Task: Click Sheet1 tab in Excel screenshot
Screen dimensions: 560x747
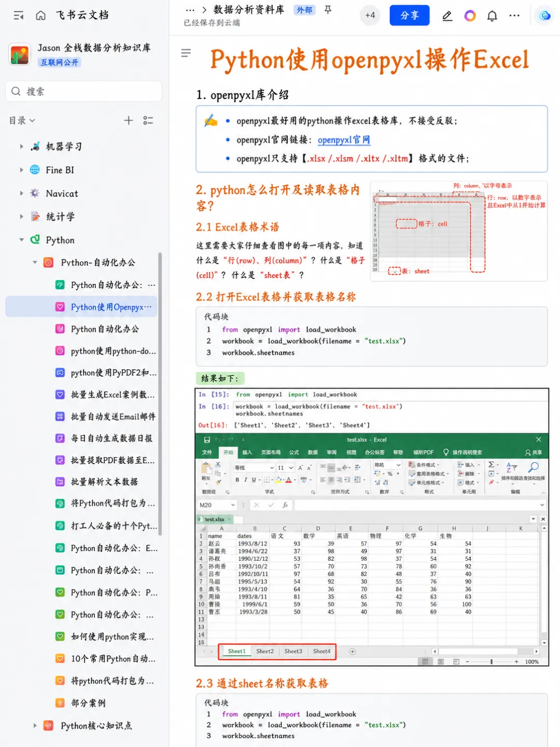Action: click(x=236, y=652)
